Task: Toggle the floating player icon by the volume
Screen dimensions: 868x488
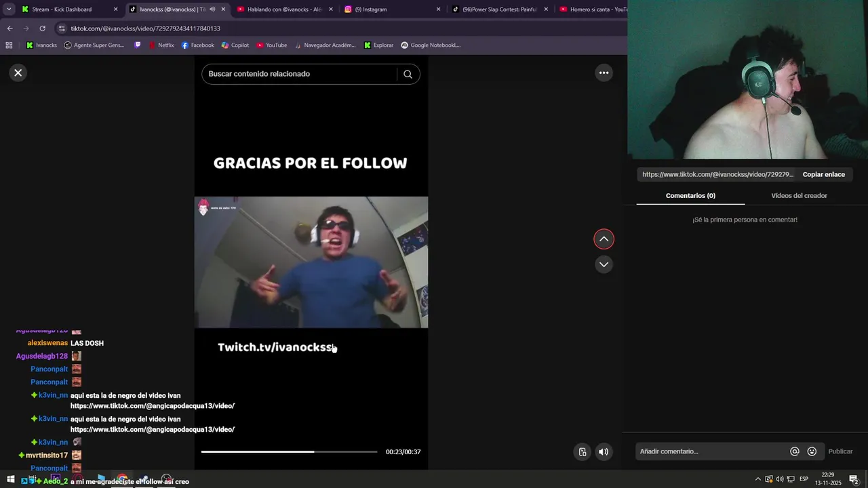Action: pyautogui.click(x=583, y=452)
